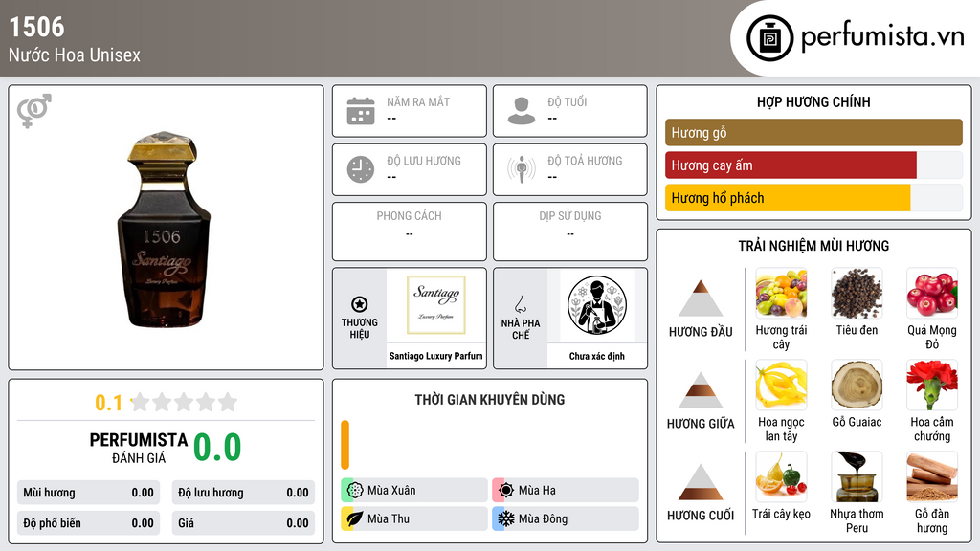Click the Giá 0.00 score row
Image resolution: width=980 pixels, height=551 pixels.
(243, 523)
